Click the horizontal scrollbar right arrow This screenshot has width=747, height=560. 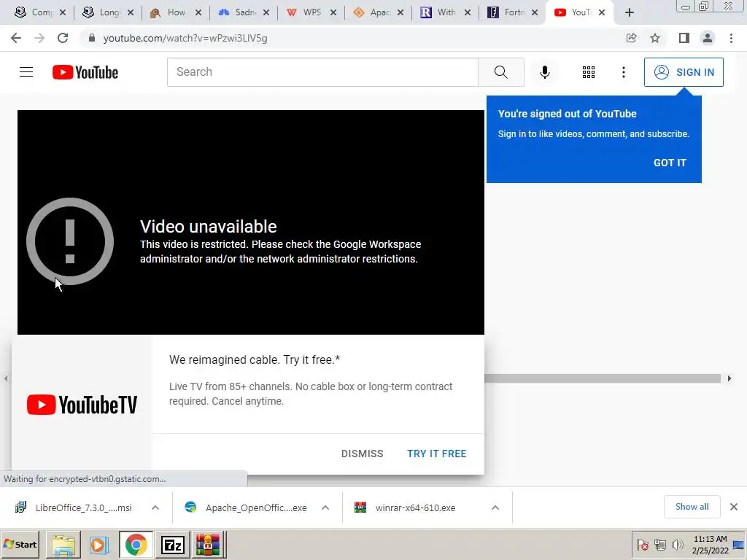point(729,378)
